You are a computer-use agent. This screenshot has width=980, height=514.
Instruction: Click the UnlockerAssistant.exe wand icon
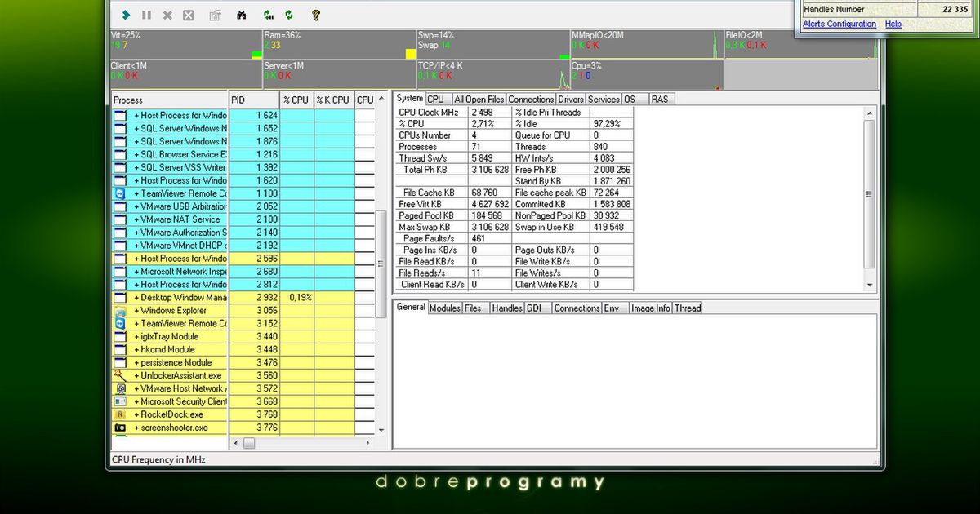(x=120, y=375)
